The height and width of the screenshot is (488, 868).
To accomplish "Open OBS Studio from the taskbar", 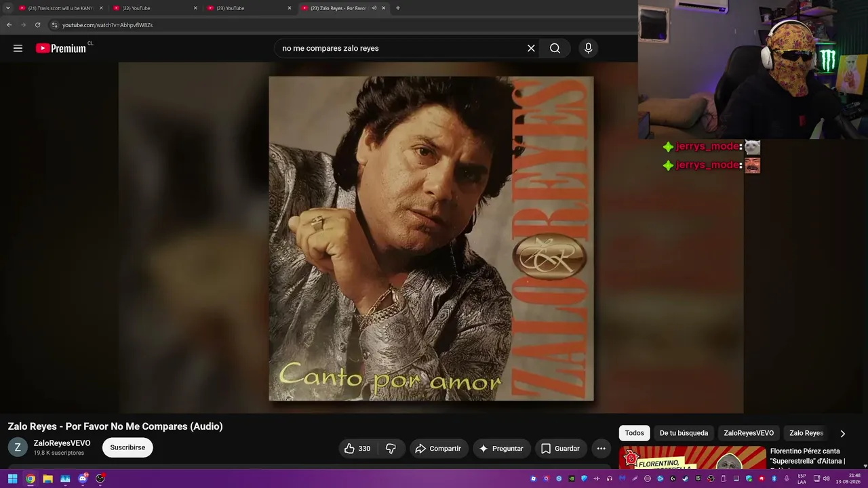I will pyautogui.click(x=100, y=479).
